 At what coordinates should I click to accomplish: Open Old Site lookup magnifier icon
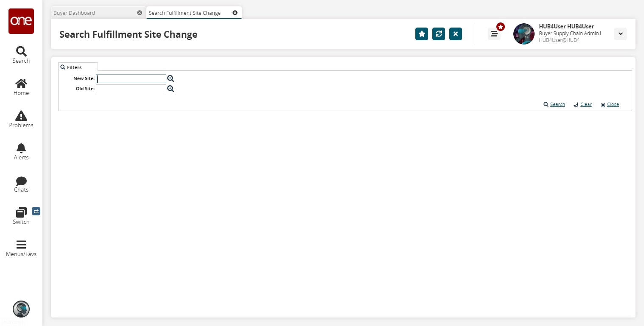pos(171,89)
